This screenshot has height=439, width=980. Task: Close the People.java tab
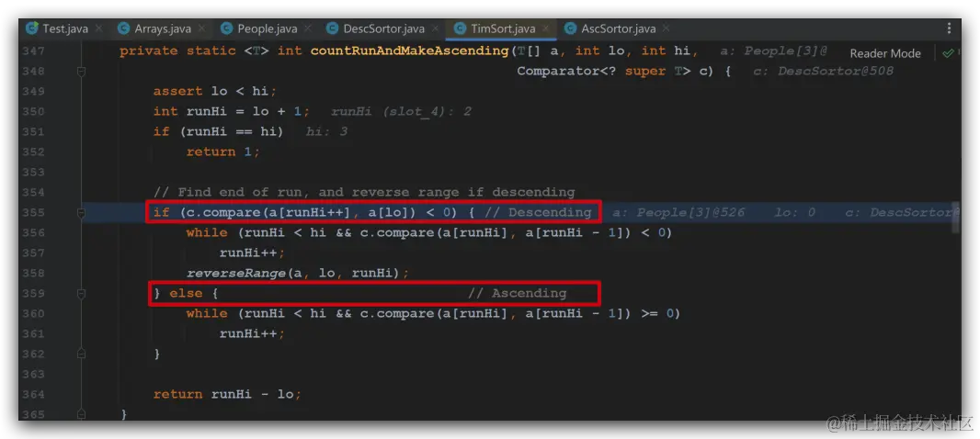coord(309,28)
